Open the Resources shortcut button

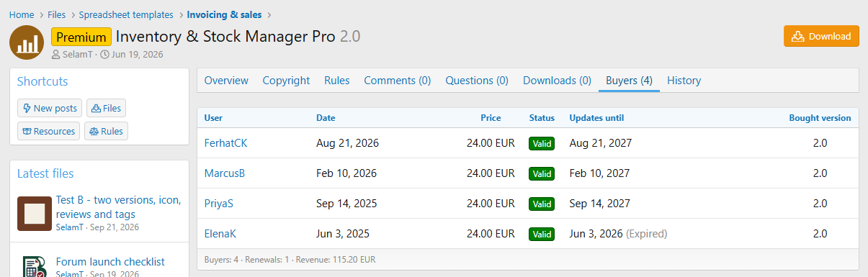48,131
